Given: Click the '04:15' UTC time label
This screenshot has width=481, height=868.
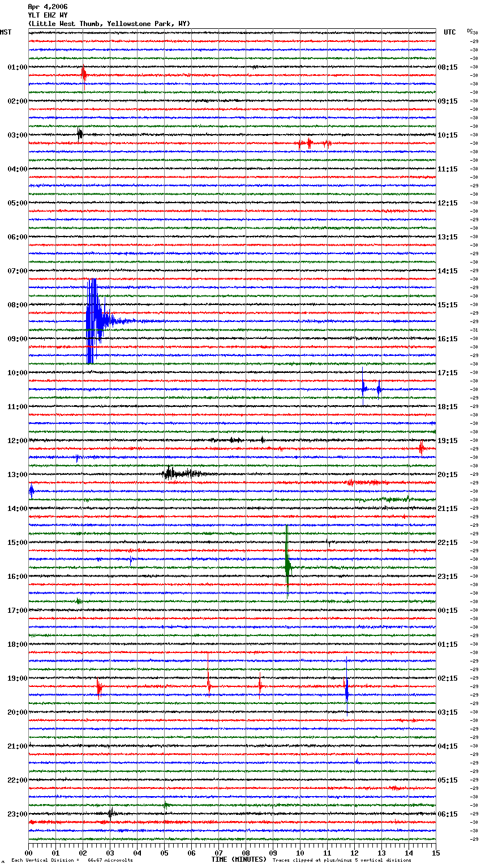Looking at the screenshot, I should click(x=448, y=746).
